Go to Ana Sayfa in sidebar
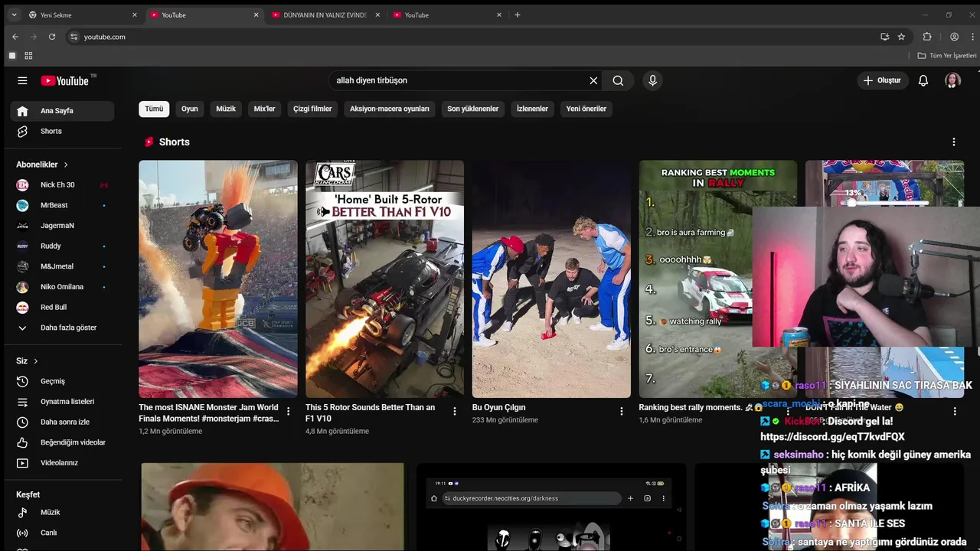 pyautogui.click(x=62, y=111)
